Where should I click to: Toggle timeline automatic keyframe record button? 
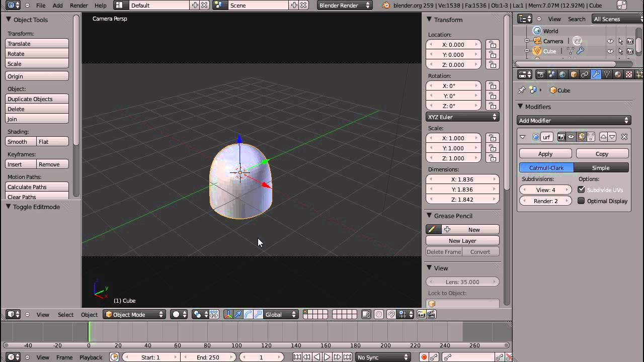pyautogui.click(x=424, y=357)
